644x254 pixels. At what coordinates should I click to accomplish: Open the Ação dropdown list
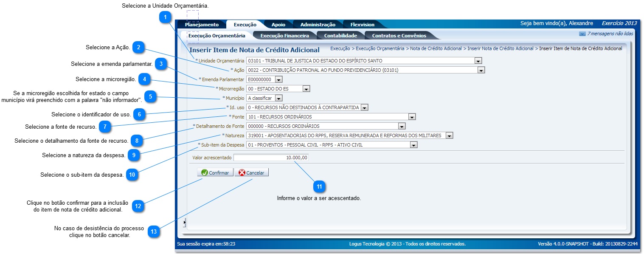point(481,70)
